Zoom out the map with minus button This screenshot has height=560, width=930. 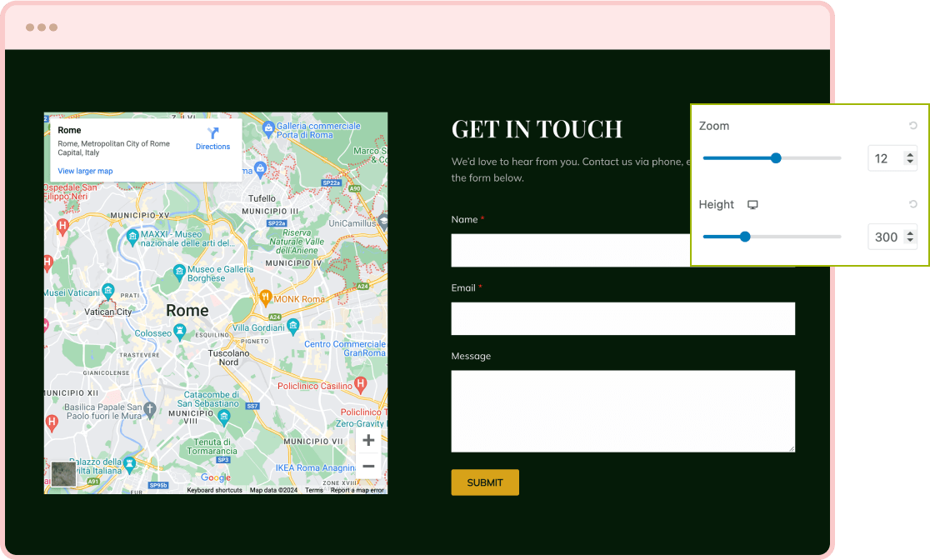tap(368, 466)
